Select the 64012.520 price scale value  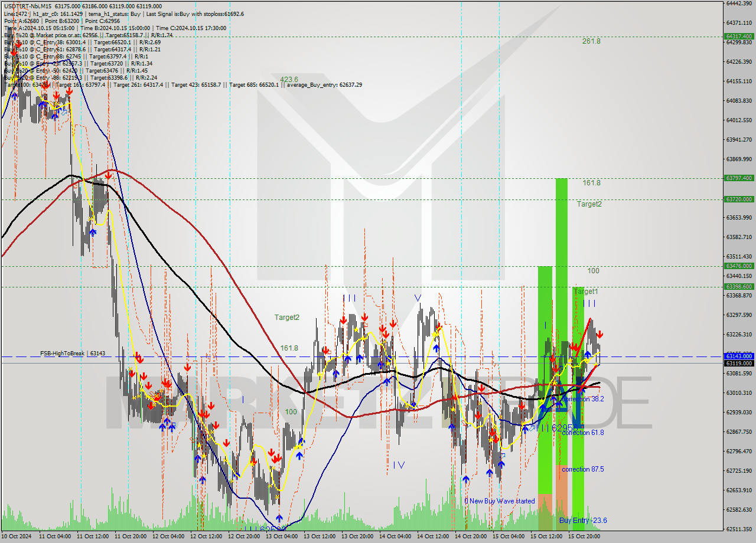click(x=738, y=120)
